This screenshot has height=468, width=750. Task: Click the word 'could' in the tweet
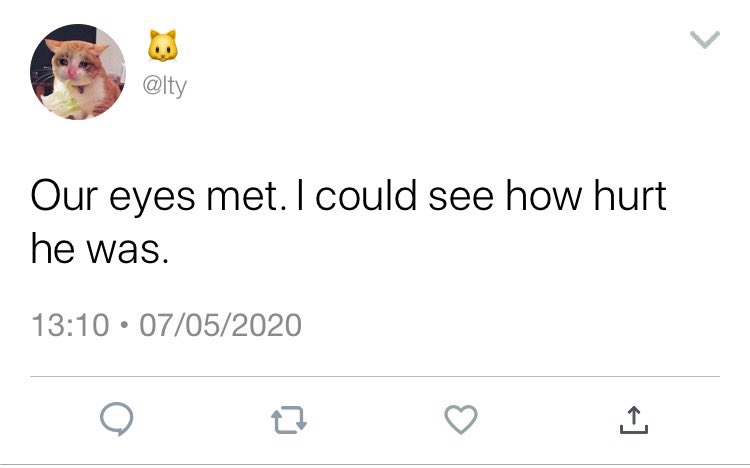tap(366, 195)
